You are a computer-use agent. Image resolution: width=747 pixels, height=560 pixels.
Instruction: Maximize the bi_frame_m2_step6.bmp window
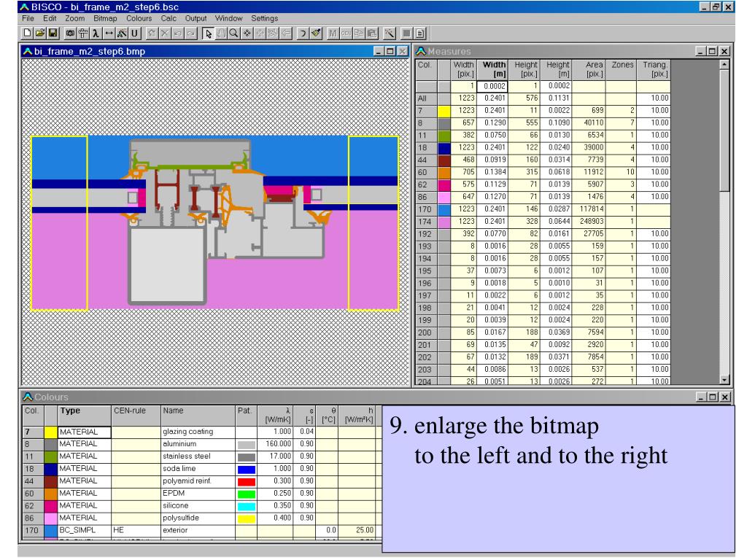[391, 51]
